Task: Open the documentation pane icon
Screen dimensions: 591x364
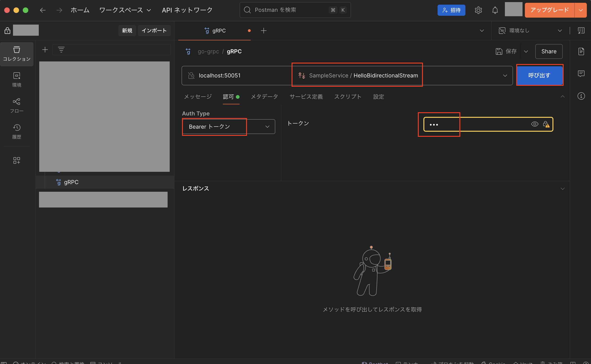Action: 581,51
